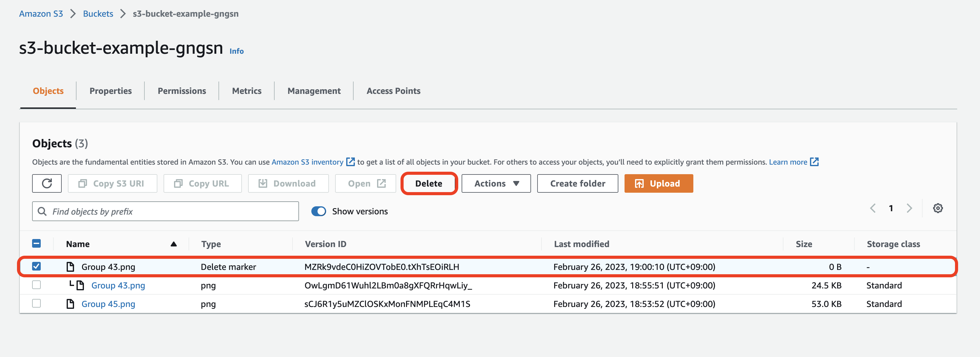Screen dimensions: 980x357
Task: Open the table preferences gear icon
Action: point(937,208)
